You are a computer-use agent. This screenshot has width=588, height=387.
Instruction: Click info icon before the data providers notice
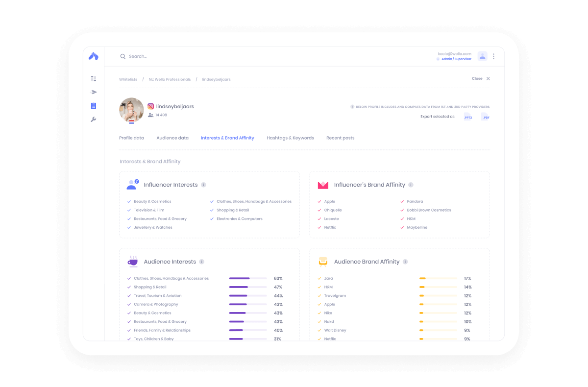click(352, 106)
